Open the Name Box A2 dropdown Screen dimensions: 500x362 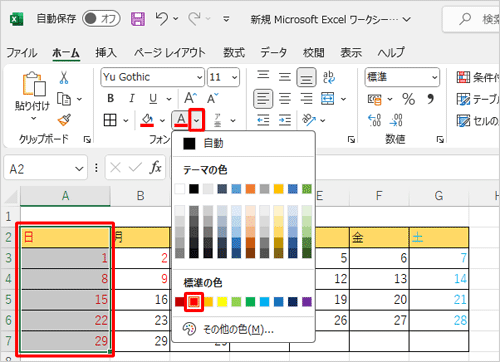(x=79, y=169)
